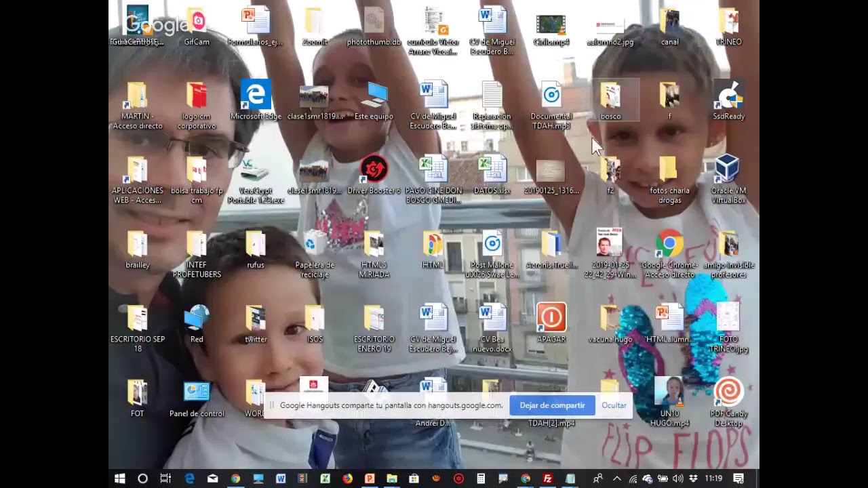Open the Windows Start menu
The width and height of the screenshot is (868, 488).
pos(120,479)
